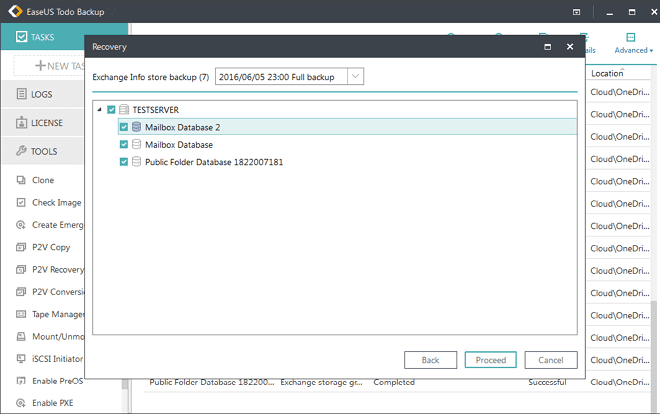Image resolution: width=660 pixels, height=414 pixels.
Task: Click the Successful status text in main window
Action: coord(547,382)
